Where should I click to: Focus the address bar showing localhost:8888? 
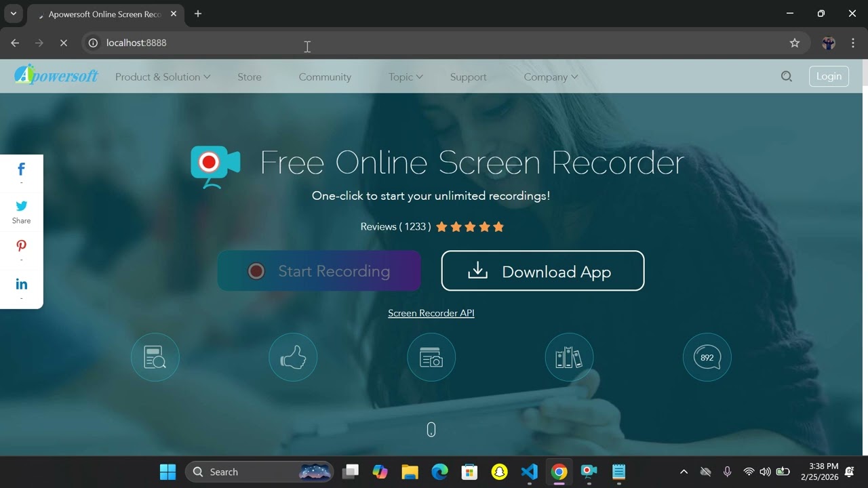pos(446,43)
